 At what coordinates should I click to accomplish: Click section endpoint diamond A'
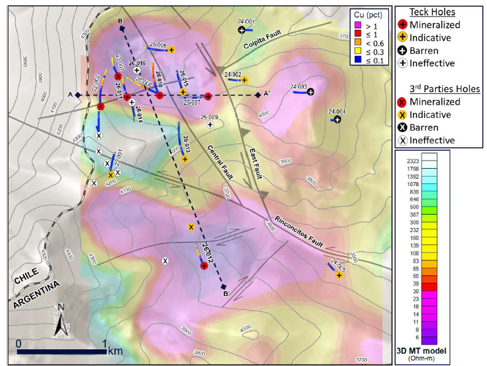[x=258, y=95]
